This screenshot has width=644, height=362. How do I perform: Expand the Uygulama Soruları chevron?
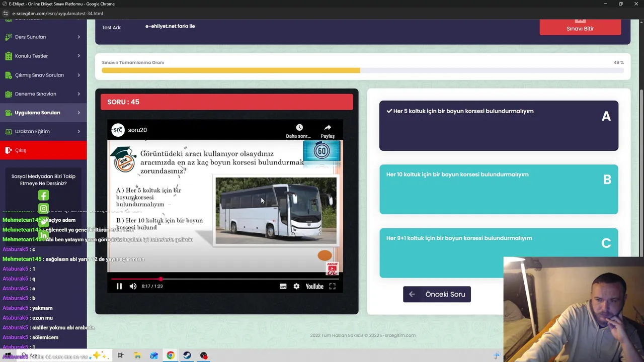coord(78,113)
